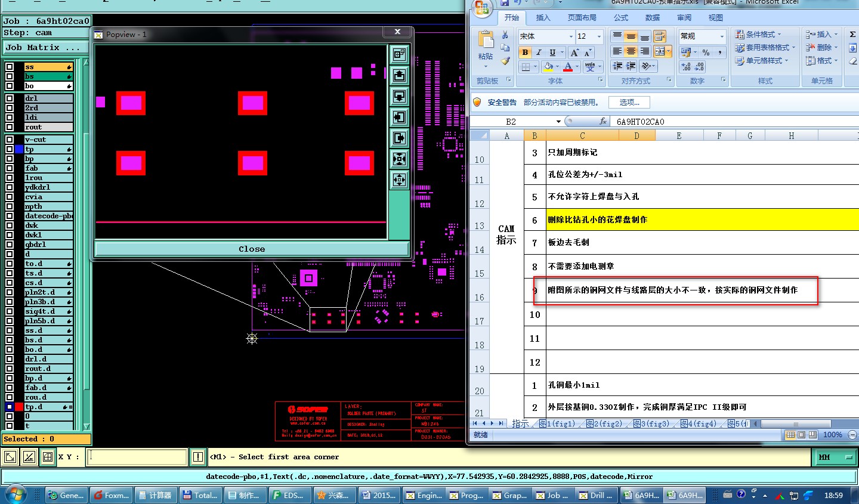This screenshot has width=859, height=504.
Task: Click the Format Painter brush icon
Action: pos(505,60)
